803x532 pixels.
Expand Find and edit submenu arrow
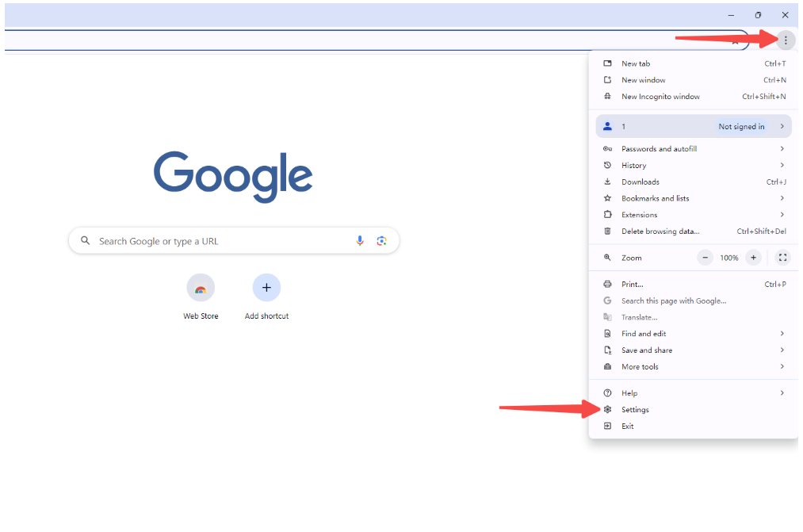pyautogui.click(x=782, y=333)
